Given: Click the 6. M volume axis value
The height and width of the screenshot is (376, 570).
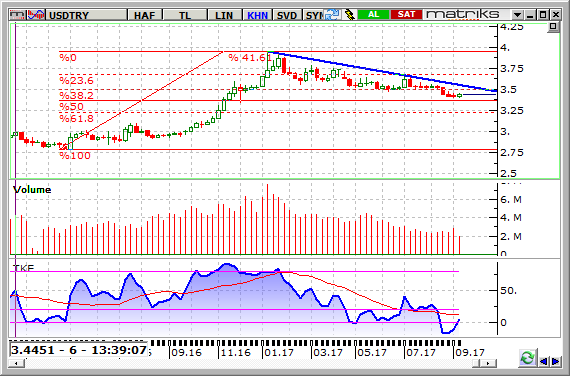Looking at the screenshot, I should [511, 200].
